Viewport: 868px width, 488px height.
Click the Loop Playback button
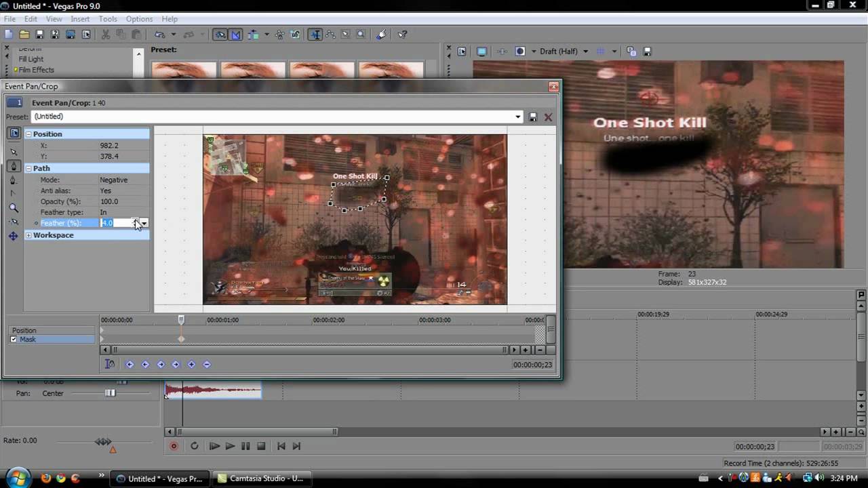(x=195, y=446)
